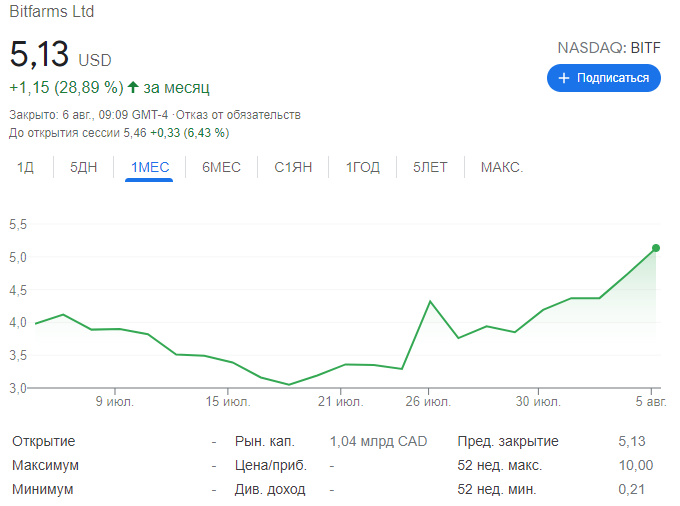680x506 pixels.
Task: Click the 26 июл. price spike peak
Action: tap(430, 301)
